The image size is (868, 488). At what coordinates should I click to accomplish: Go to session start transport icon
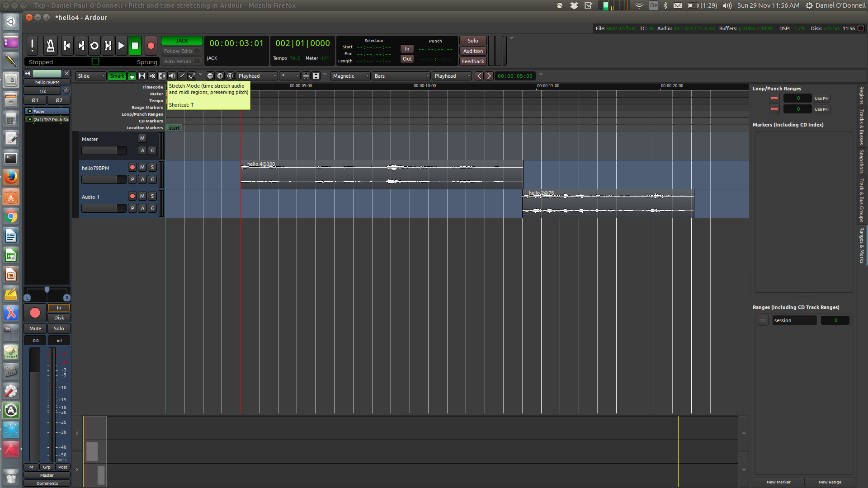tap(67, 45)
